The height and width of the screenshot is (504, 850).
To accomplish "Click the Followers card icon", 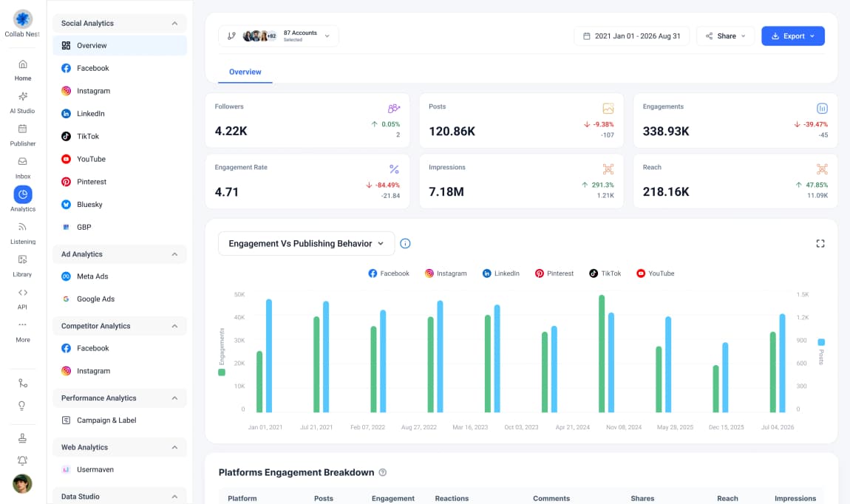I will (394, 109).
